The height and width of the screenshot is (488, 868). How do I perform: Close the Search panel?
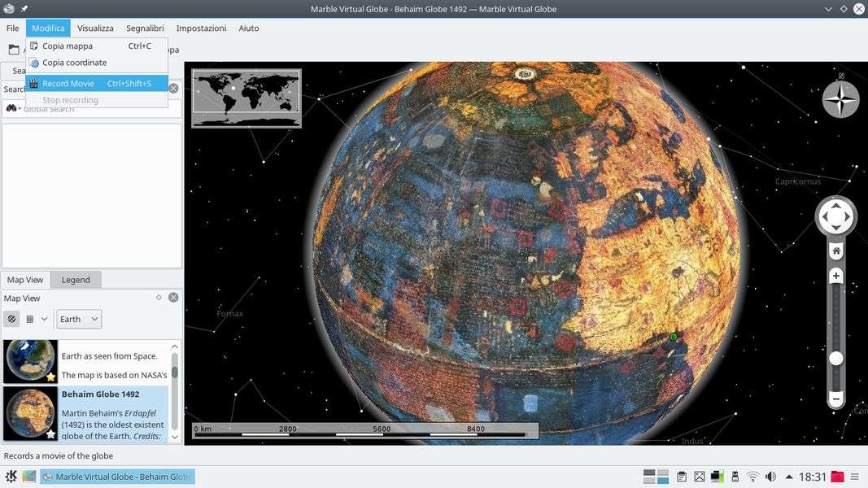tap(173, 89)
